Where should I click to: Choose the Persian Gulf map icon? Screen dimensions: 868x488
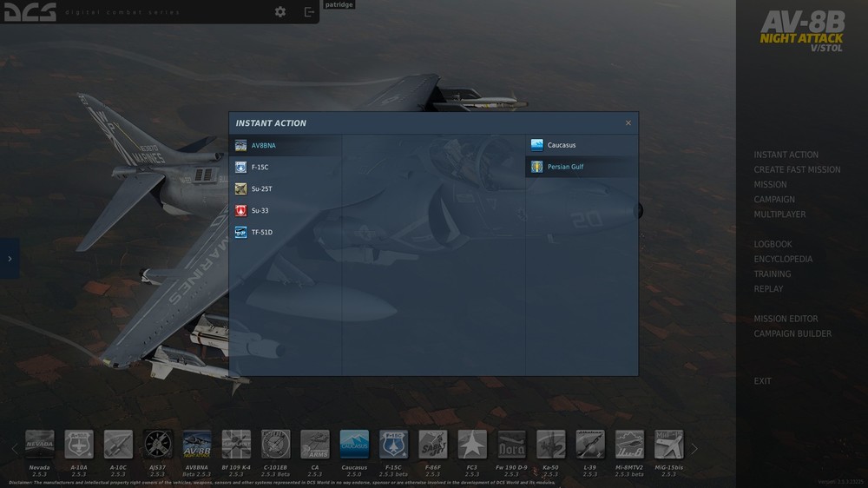click(537, 167)
